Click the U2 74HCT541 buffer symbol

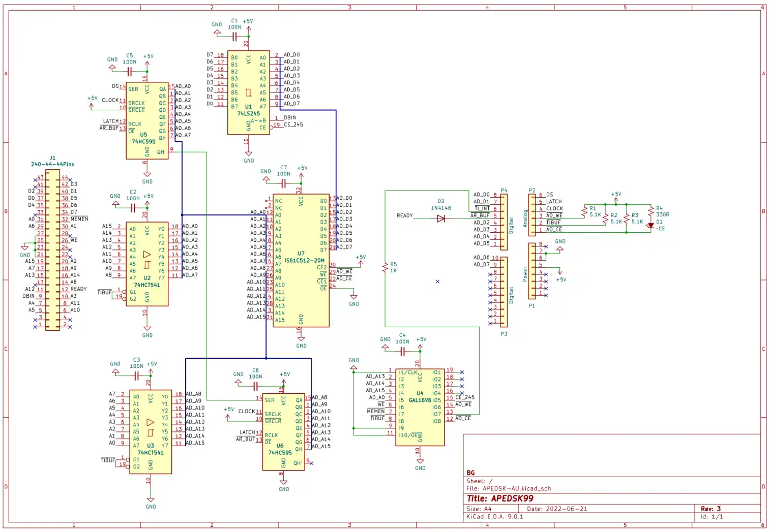point(147,264)
